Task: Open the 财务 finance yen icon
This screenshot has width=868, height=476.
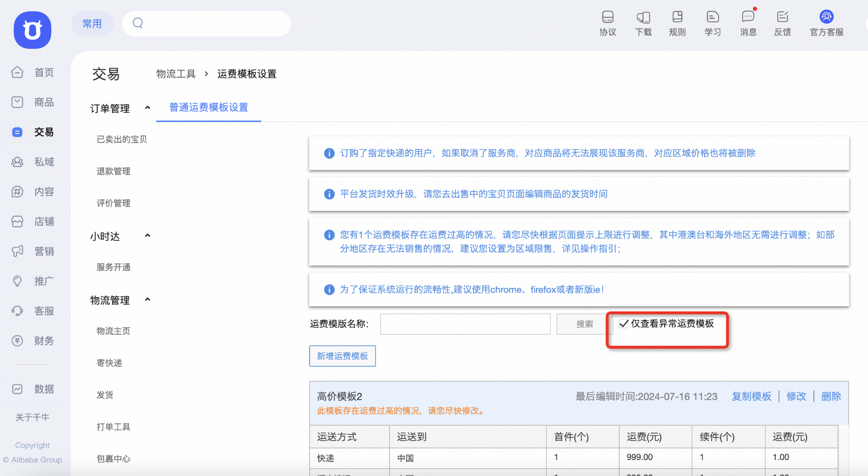Action: tap(17, 341)
